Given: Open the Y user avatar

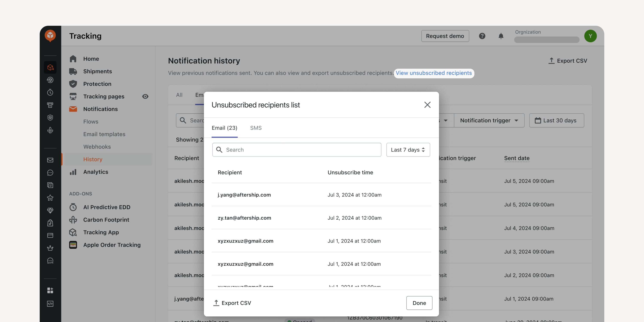Looking at the screenshot, I should [x=590, y=36].
